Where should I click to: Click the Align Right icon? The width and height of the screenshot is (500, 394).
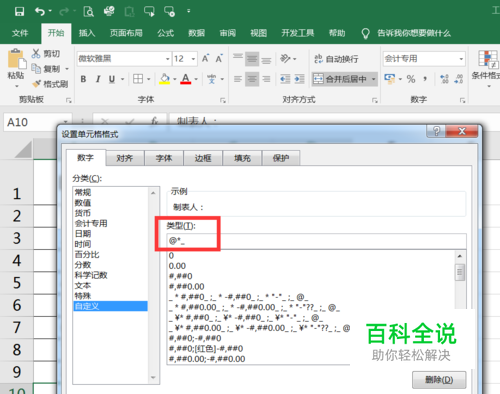coord(266,79)
